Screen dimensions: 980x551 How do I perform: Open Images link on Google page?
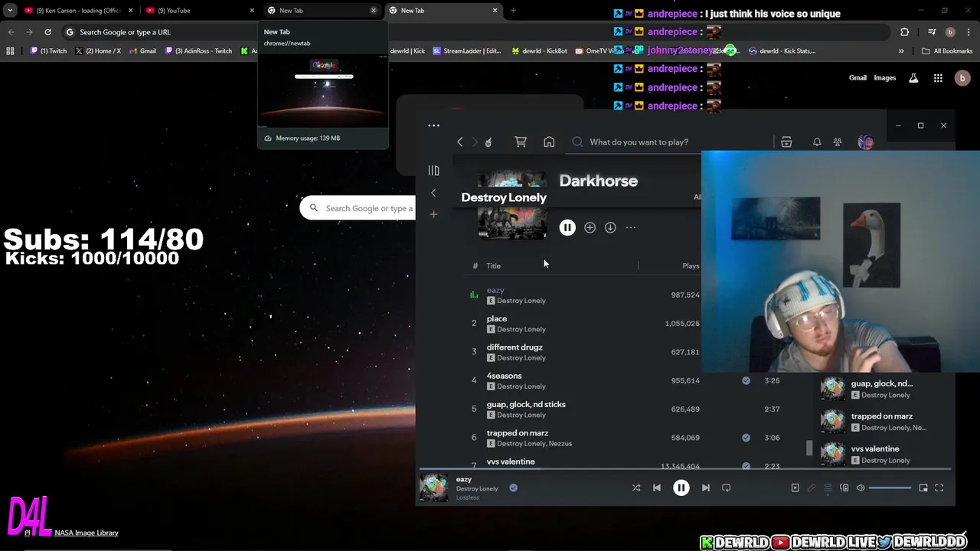(x=885, y=78)
